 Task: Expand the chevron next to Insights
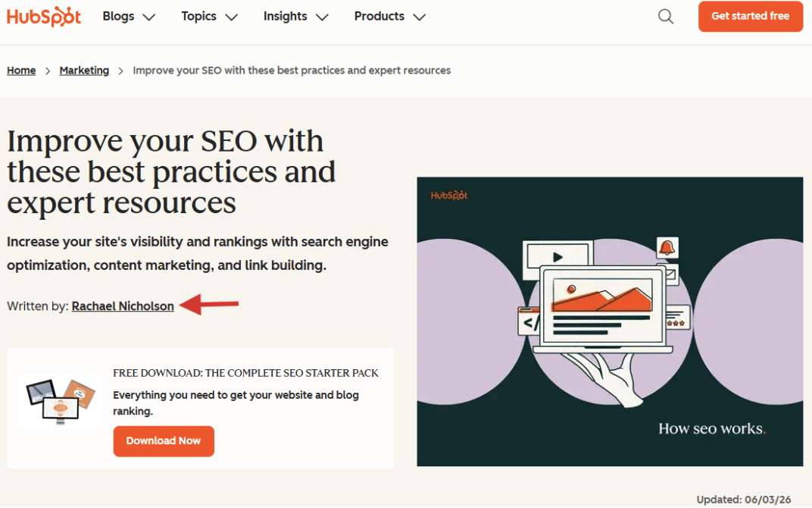click(x=322, y=17)
